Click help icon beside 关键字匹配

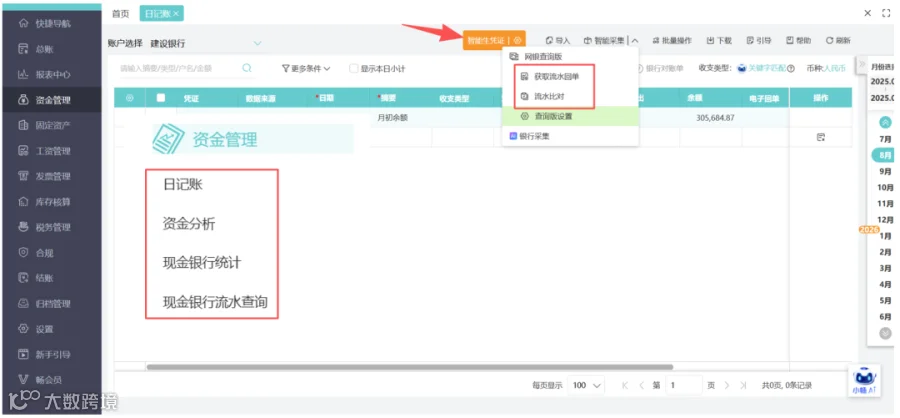pyautogui.click(x=791, y=68)
